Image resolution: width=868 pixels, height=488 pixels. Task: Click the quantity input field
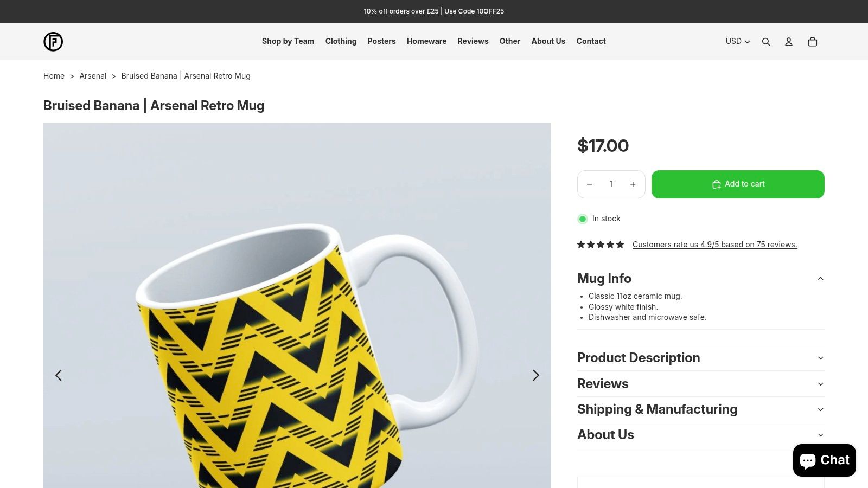tap(611, 184)
